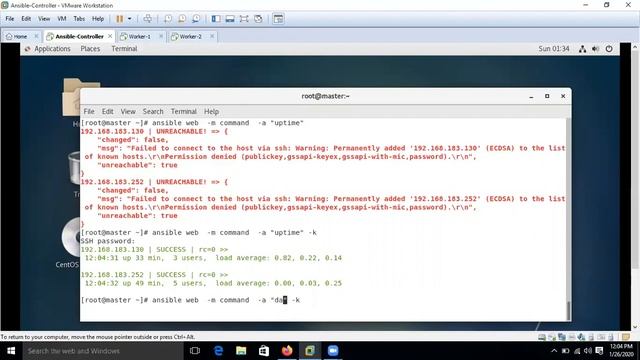640x360 pixels.
Task: Open VMware Tabs menu
Action: [x=79, y=19]
